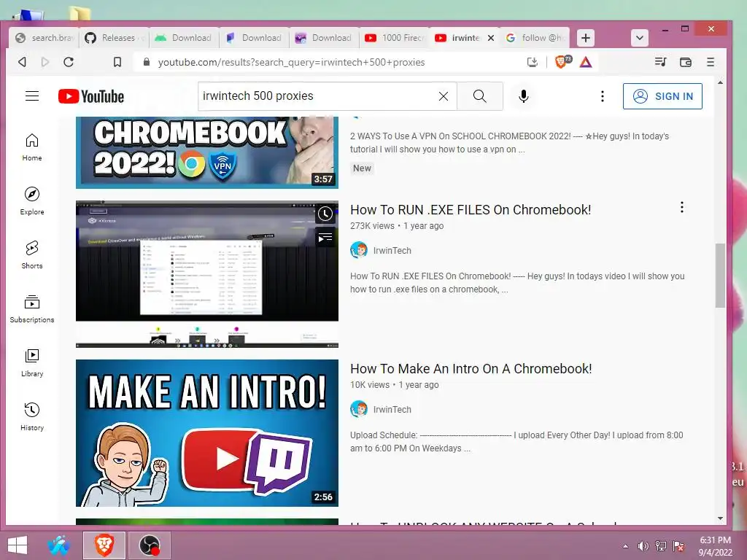Click the browser forward arrow
The image size is (747, 560).
coord(44,62)
